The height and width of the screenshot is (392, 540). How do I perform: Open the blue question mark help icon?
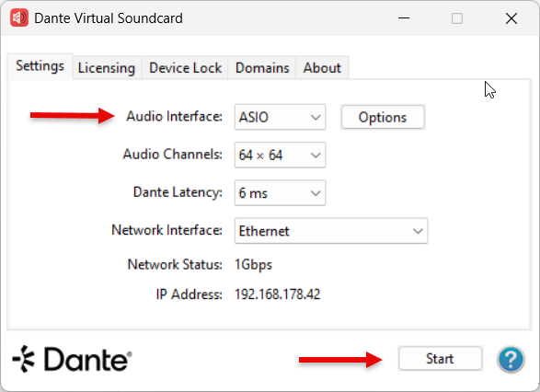tap(511, 359)
